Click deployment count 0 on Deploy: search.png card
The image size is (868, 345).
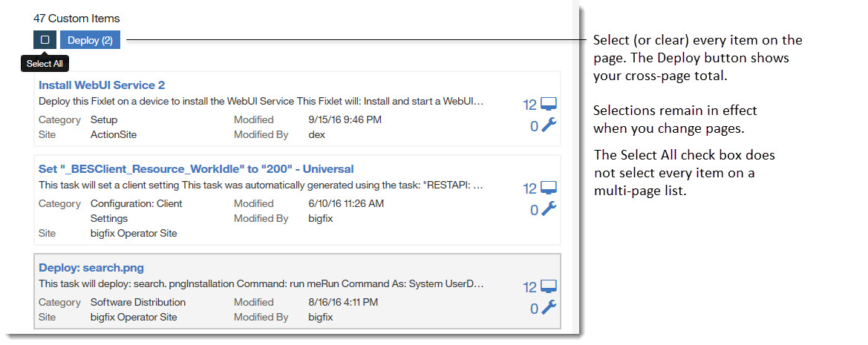[534, 309]
